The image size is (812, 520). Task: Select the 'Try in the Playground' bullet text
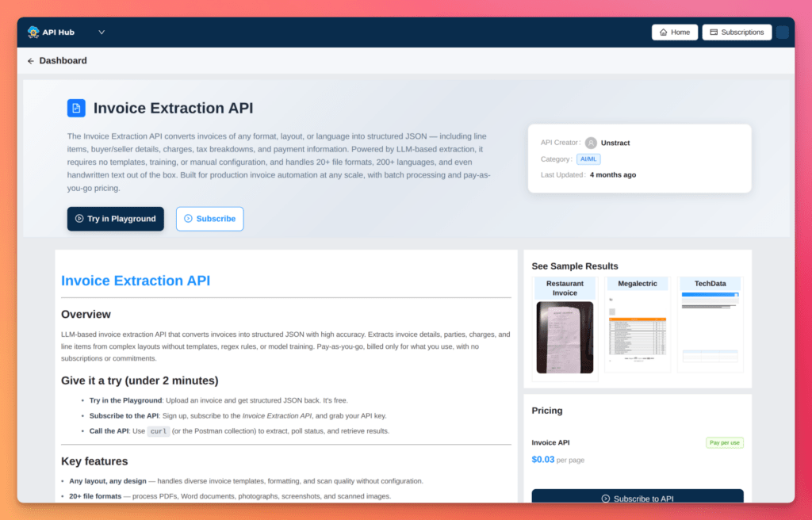125,400
